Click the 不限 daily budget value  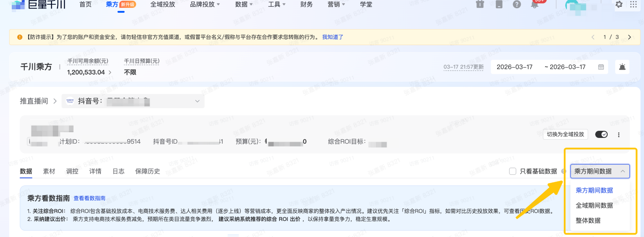130,72
